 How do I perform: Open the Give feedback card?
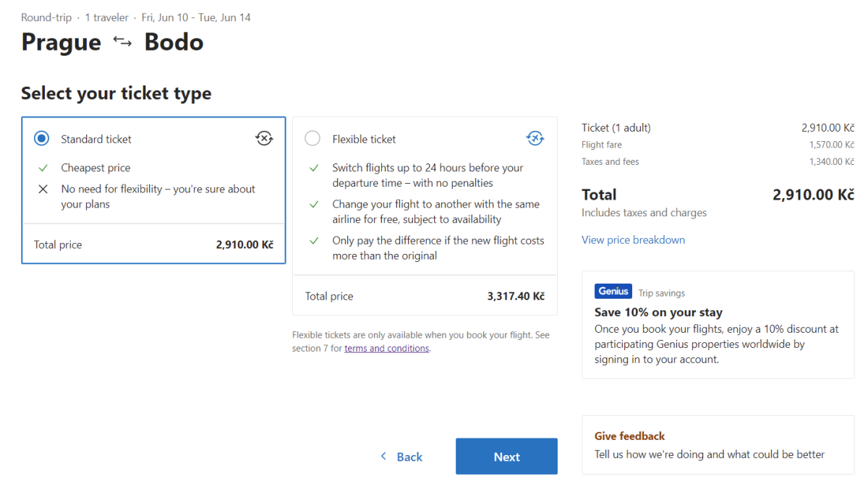[718, 445]
